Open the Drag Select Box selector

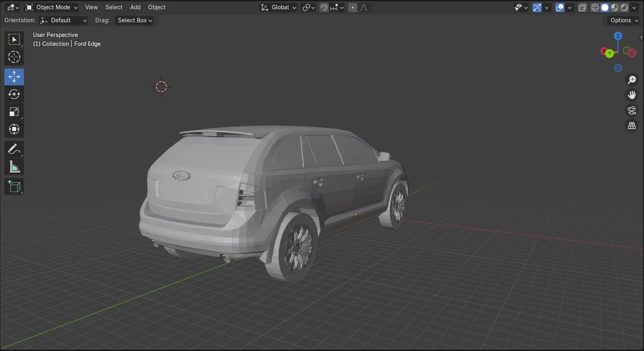click(x=134, y=20)
